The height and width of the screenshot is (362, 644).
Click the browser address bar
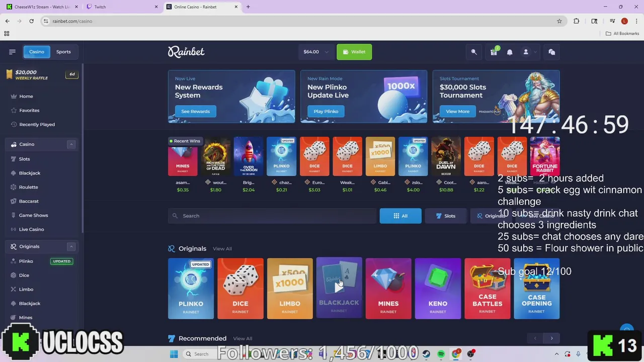pyautogui.click(x=302, y=21)
